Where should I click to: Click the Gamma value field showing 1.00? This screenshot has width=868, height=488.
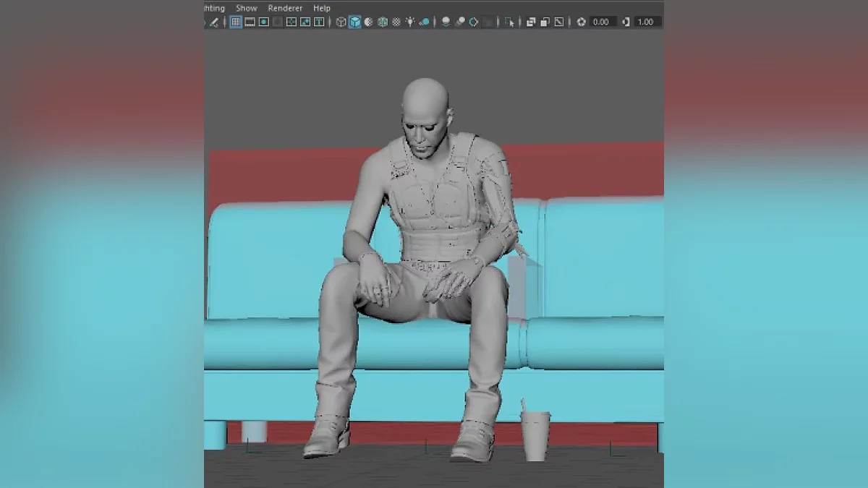pyautogui.click(x=645, y=22)
